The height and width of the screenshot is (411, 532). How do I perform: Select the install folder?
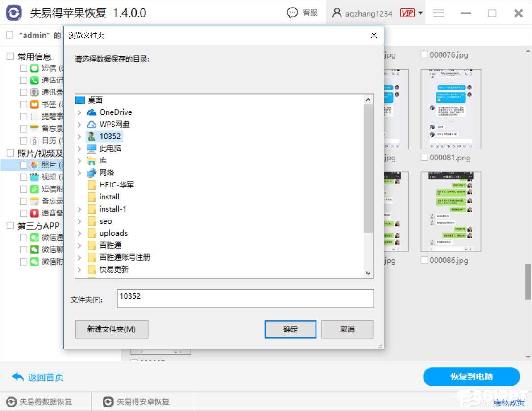tap(109, 197)
